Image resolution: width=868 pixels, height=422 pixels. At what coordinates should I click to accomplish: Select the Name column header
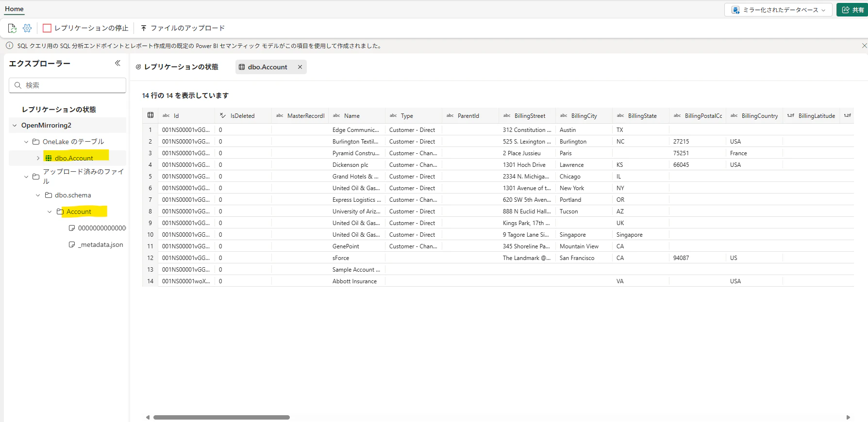pyautogui.click(x=357, y=116)
